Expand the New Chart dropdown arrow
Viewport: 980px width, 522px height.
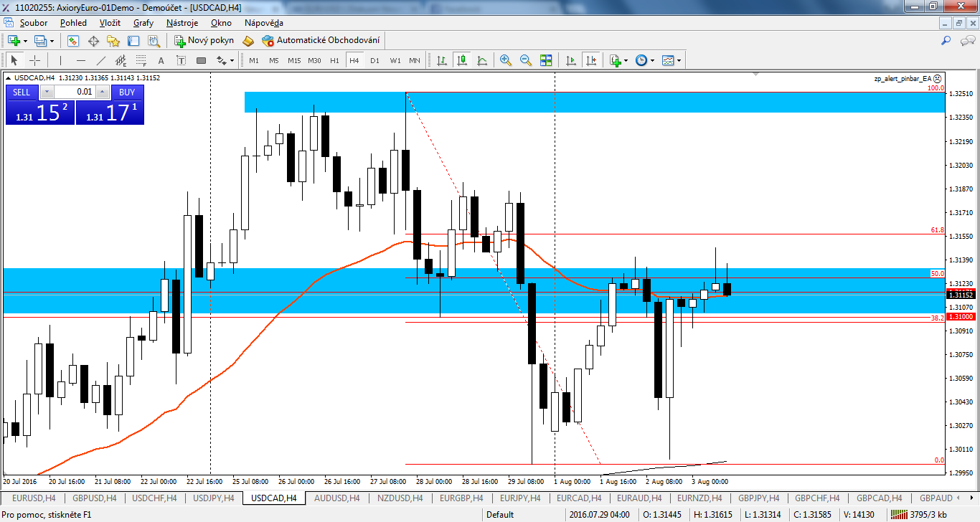[x=25, y=42]
